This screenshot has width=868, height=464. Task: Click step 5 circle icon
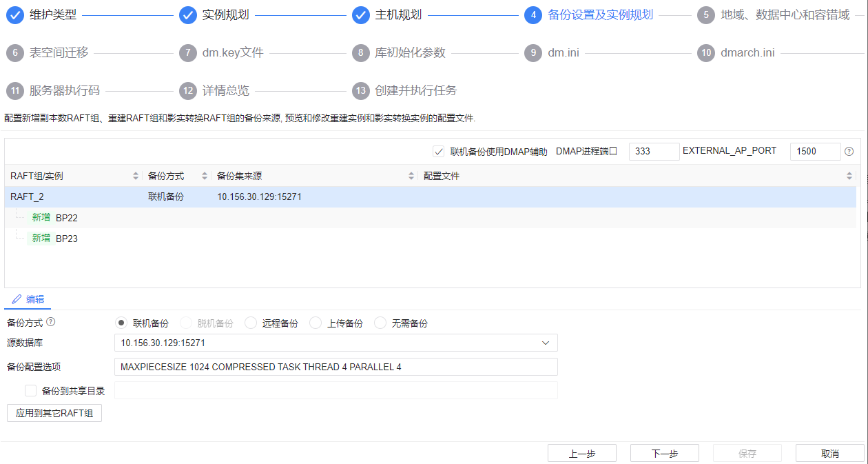(x=706, y=15)
